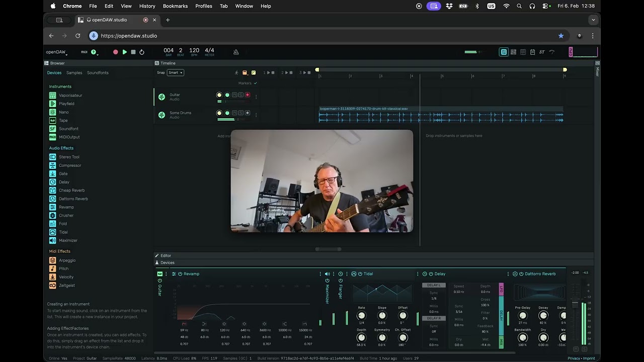
Task: Open the Snap Smart dropdown
Action: pyautogui.click(x=175, y=72)
